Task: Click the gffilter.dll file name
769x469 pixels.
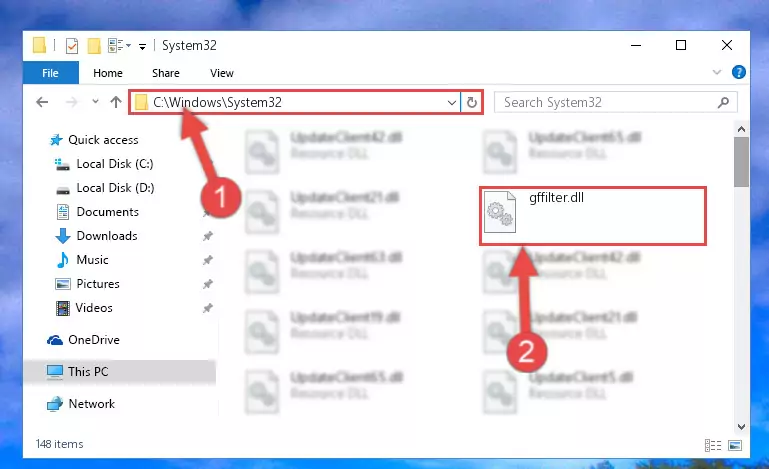Action: pos(556,198)
